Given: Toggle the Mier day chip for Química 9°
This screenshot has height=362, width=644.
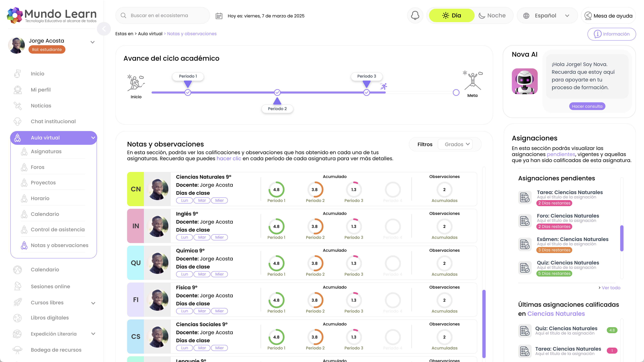Looking at the screenshot, I should (220, 274).
